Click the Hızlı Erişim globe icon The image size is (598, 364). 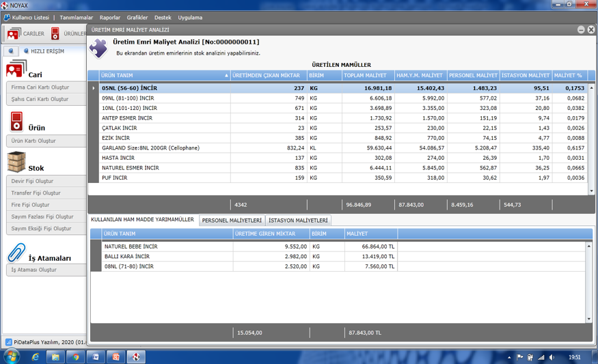point(27,51)
